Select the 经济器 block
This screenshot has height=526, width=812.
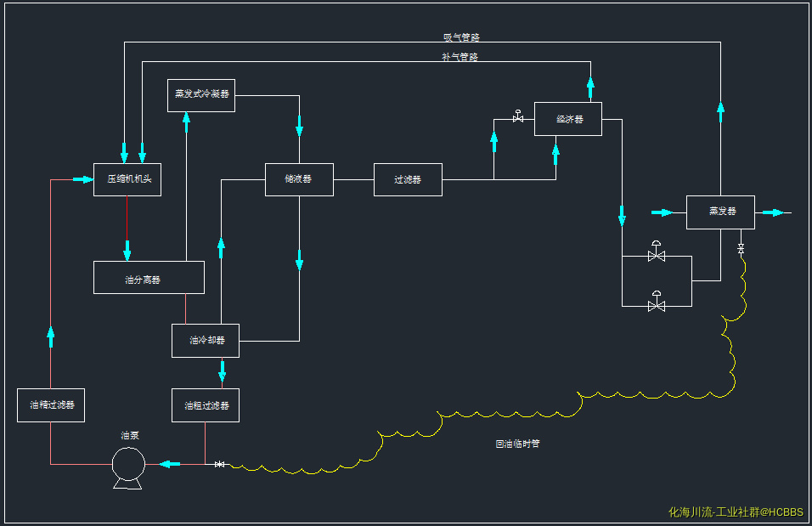tap(568, 119)
